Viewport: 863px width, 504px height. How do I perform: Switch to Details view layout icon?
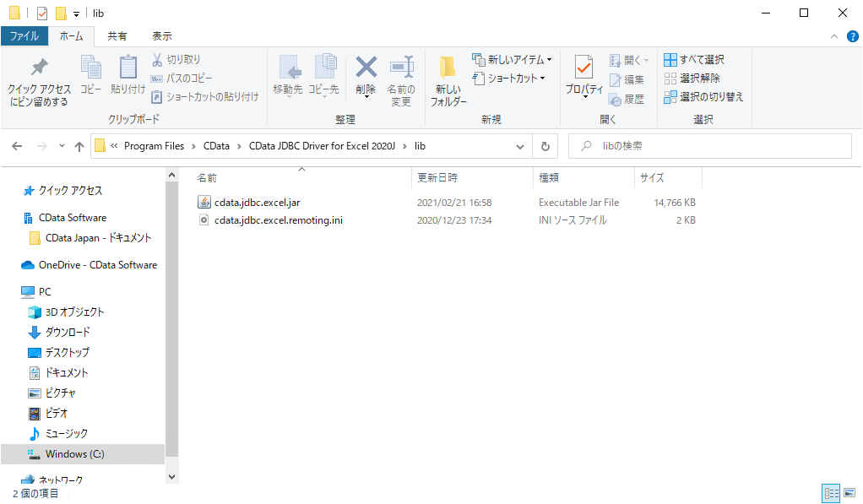tap(831, 492)
